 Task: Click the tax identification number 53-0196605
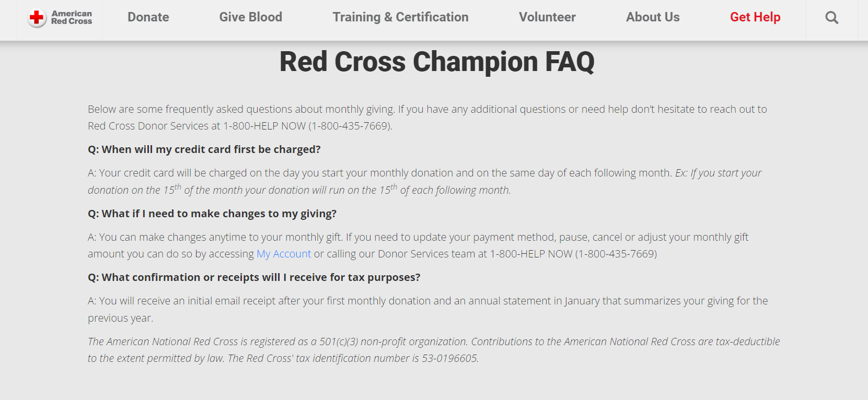click(449, 358)
